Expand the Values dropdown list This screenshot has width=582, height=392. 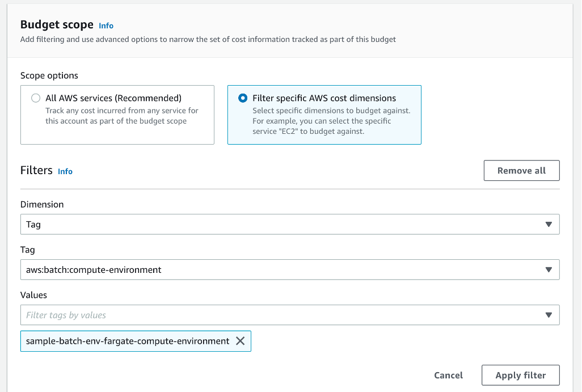290,315
